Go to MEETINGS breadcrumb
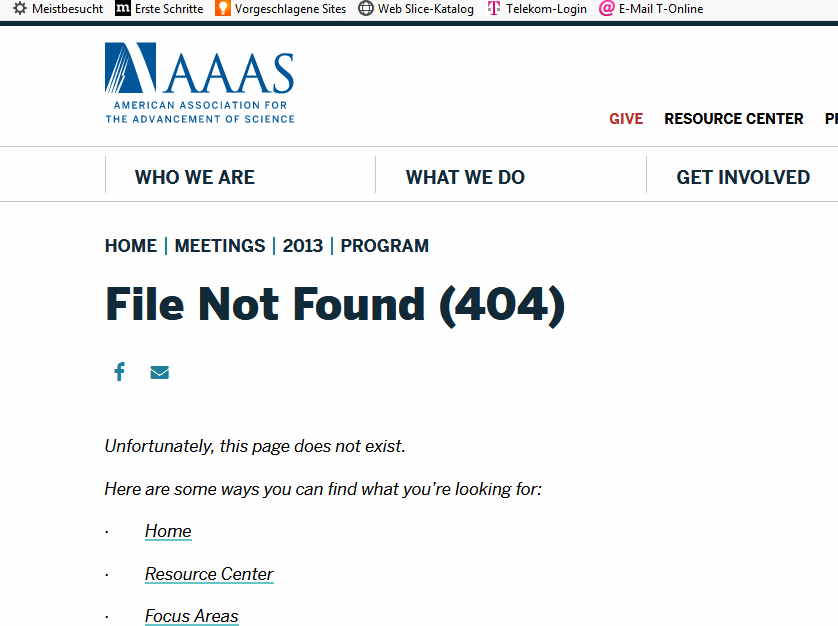The image size is (838, 626). (220, 246)
